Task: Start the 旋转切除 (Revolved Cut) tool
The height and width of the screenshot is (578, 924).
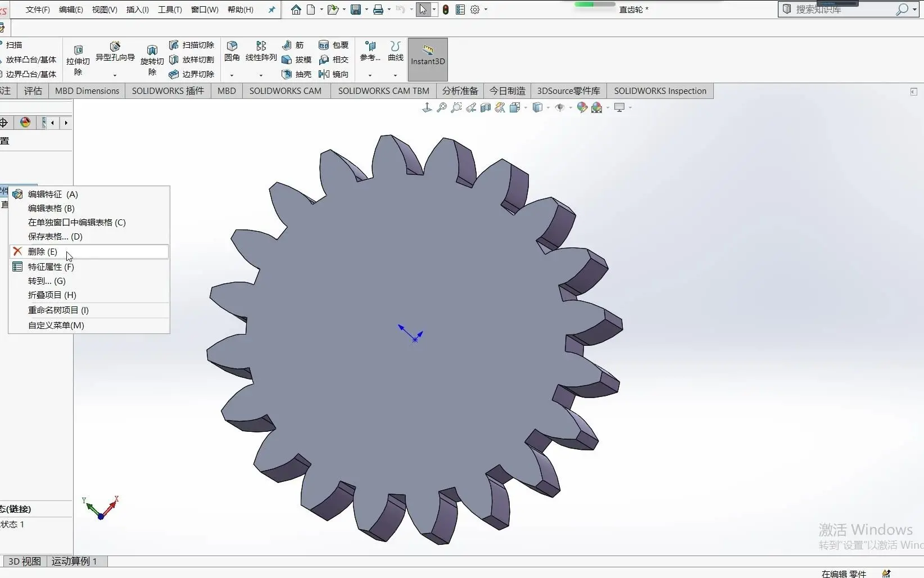Action: tap(152, 61)
